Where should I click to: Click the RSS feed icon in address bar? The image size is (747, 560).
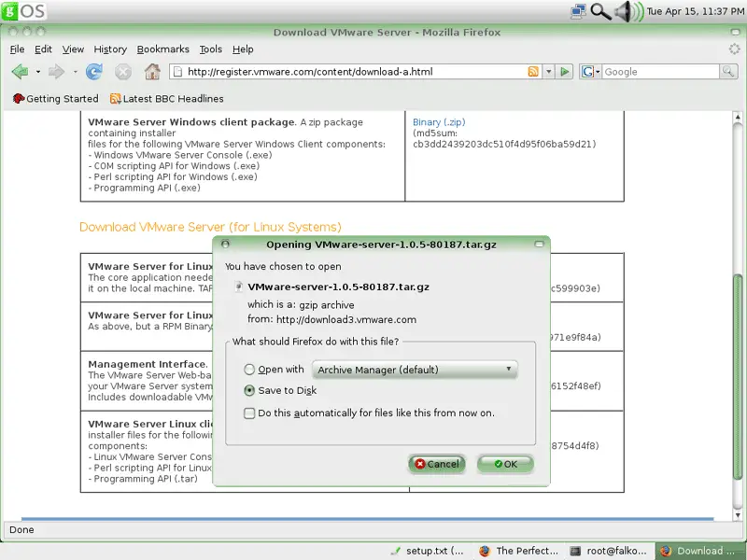(533, 72)
